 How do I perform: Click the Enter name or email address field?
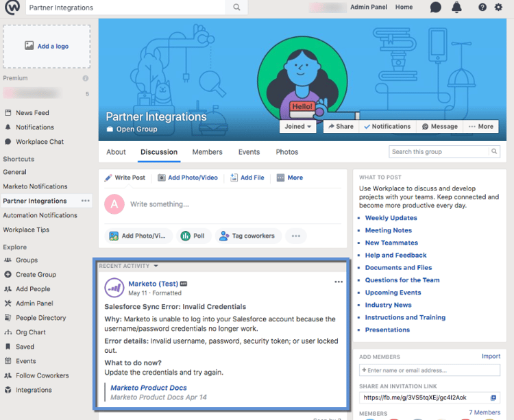point(430,370)
